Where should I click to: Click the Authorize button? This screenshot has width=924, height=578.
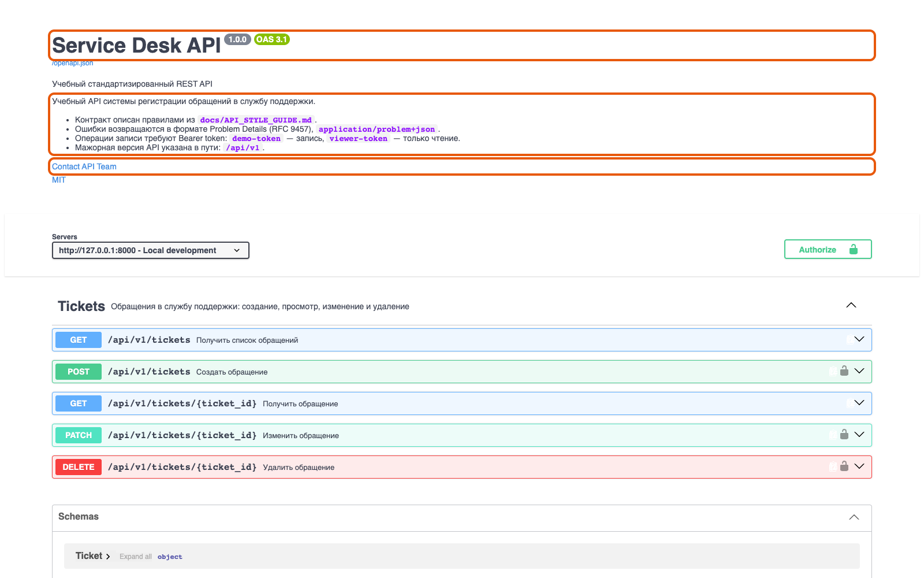(x=828, y=249)
